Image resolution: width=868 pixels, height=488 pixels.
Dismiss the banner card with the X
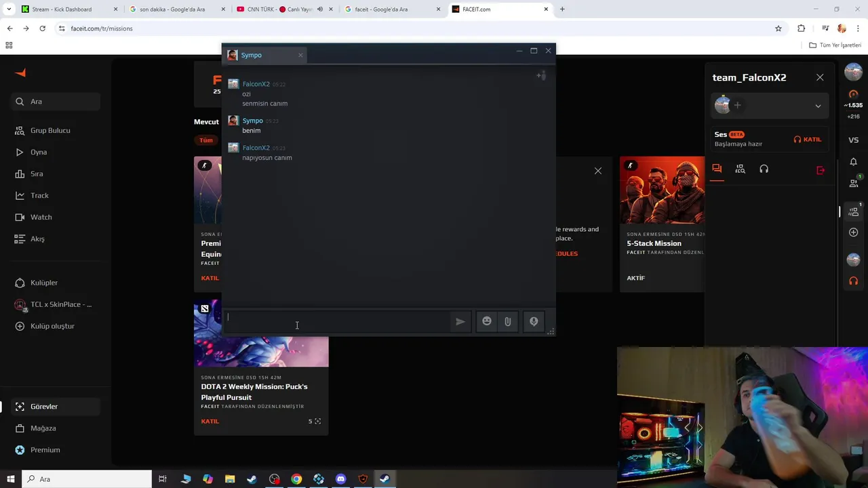(x=598, y=171)
